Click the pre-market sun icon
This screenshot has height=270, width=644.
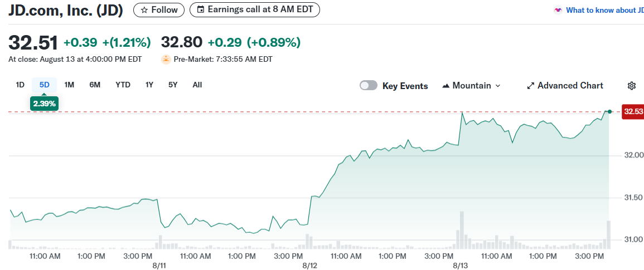[166, 59]
